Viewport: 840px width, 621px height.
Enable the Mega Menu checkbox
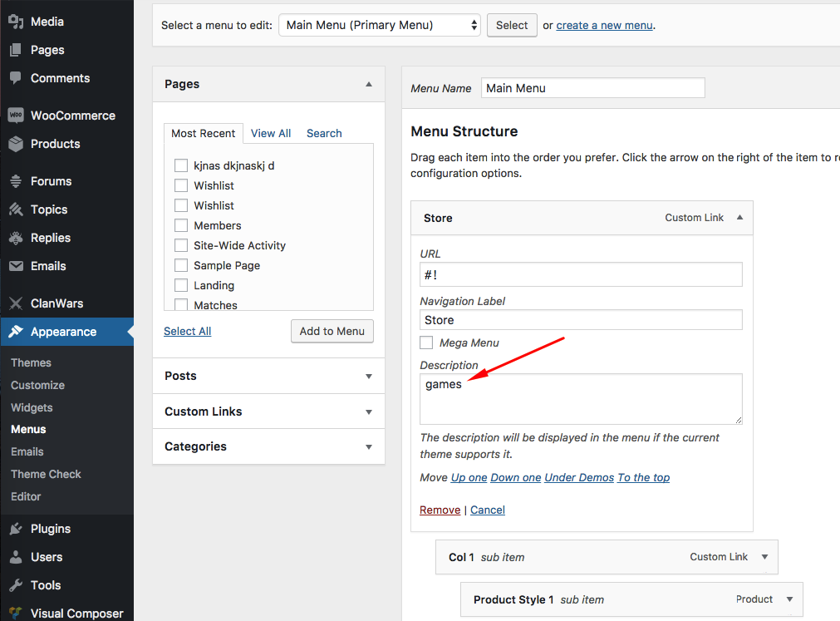[x=426, y=343]
